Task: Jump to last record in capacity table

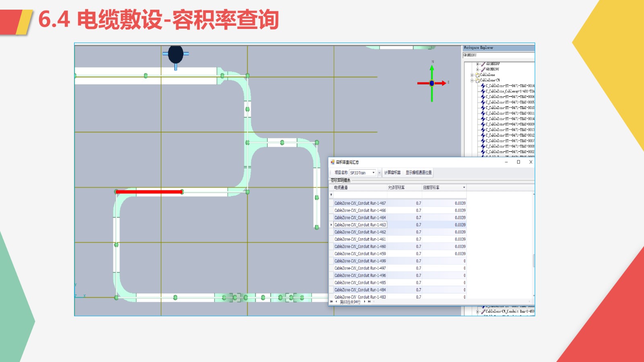Action: pos(369,302)
